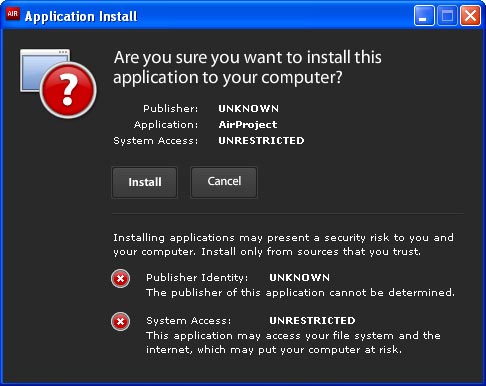Viewport: 486px width, 386px height.
Task: Click the UNKNOWN publisher value near top
Action: [x=249, y=108]
